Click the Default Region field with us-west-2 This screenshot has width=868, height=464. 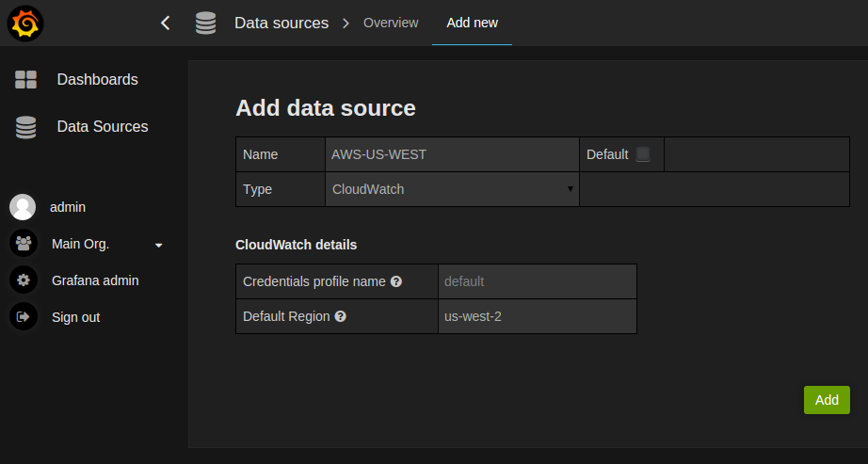(x=537, y=316)
